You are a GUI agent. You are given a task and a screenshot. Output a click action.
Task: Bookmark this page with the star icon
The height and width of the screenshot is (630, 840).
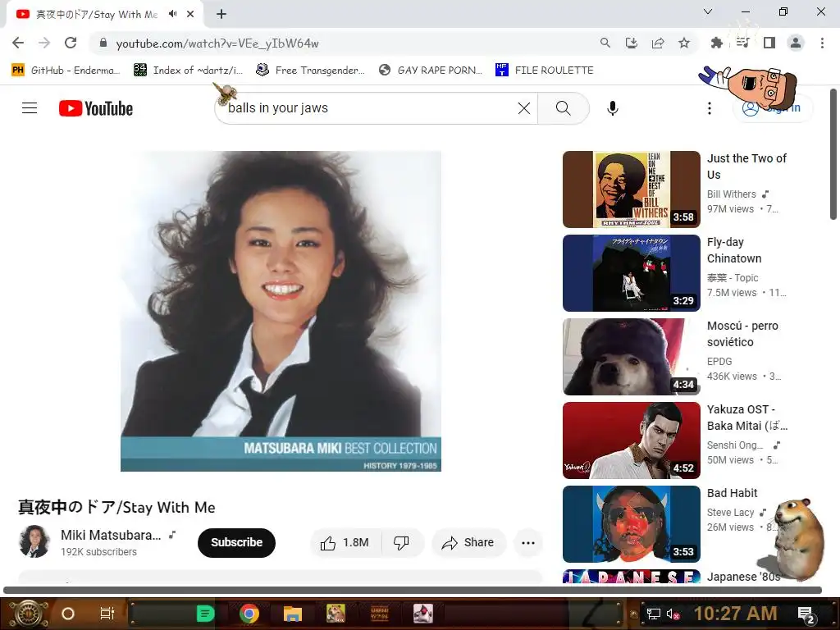click(684, 43)
